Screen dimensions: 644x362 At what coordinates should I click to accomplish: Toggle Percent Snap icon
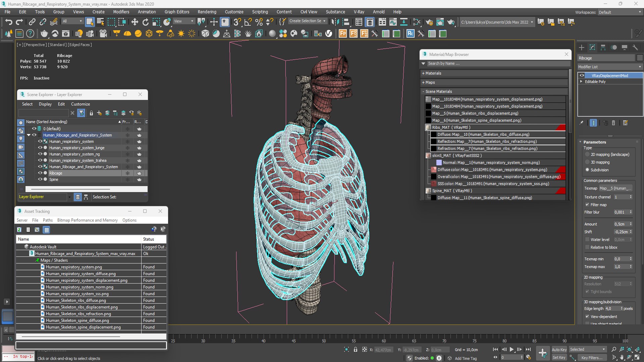(259, 22)
